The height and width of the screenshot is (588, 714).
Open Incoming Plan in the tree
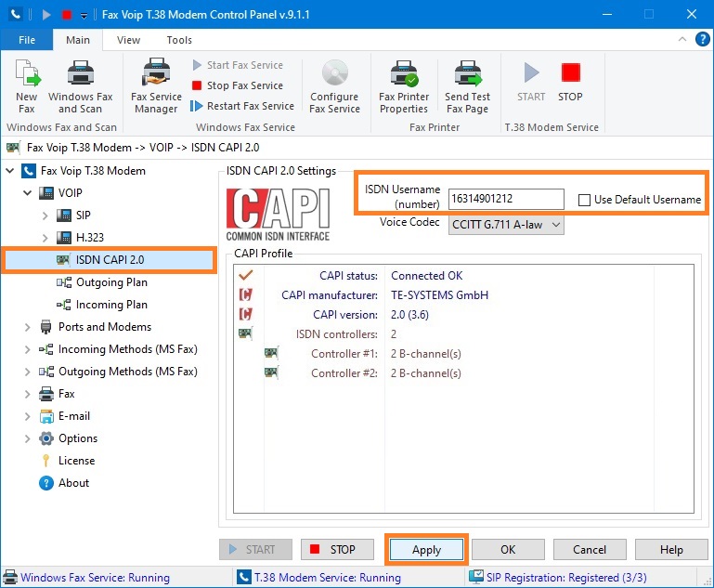pos(101,305)
